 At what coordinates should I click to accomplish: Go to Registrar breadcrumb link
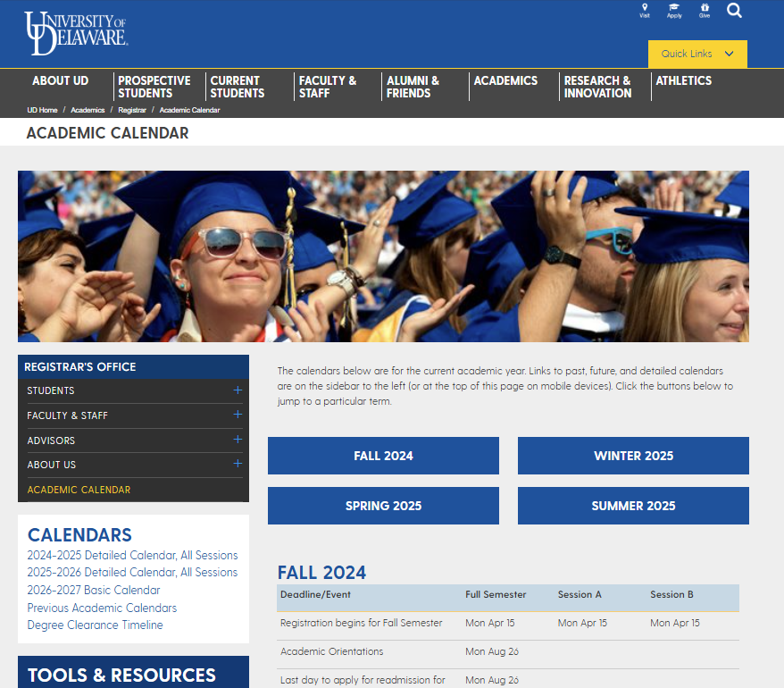click(132, 110)
